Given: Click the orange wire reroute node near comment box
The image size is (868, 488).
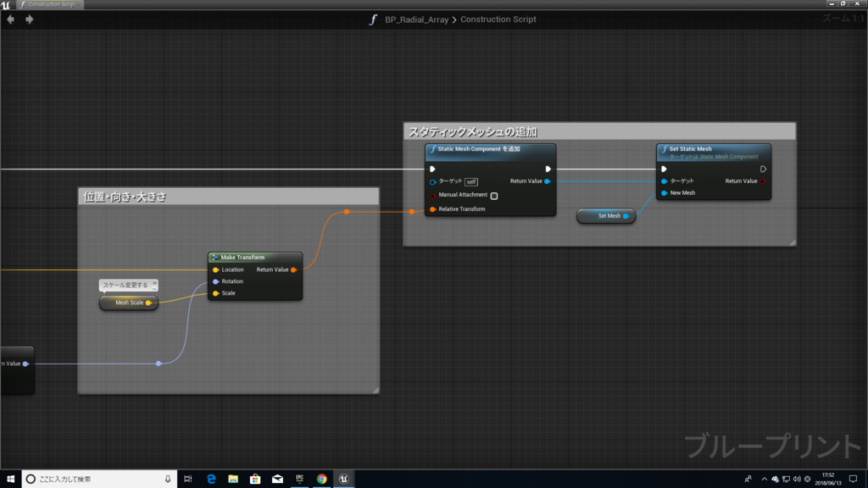Looking at the screenshot, I should (x=347, y=212).
